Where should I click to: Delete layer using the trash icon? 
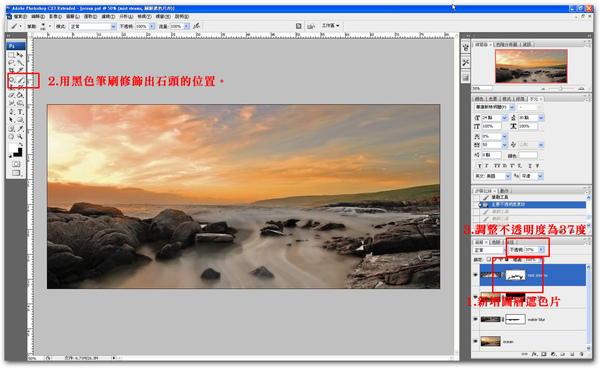coord(582,354)
